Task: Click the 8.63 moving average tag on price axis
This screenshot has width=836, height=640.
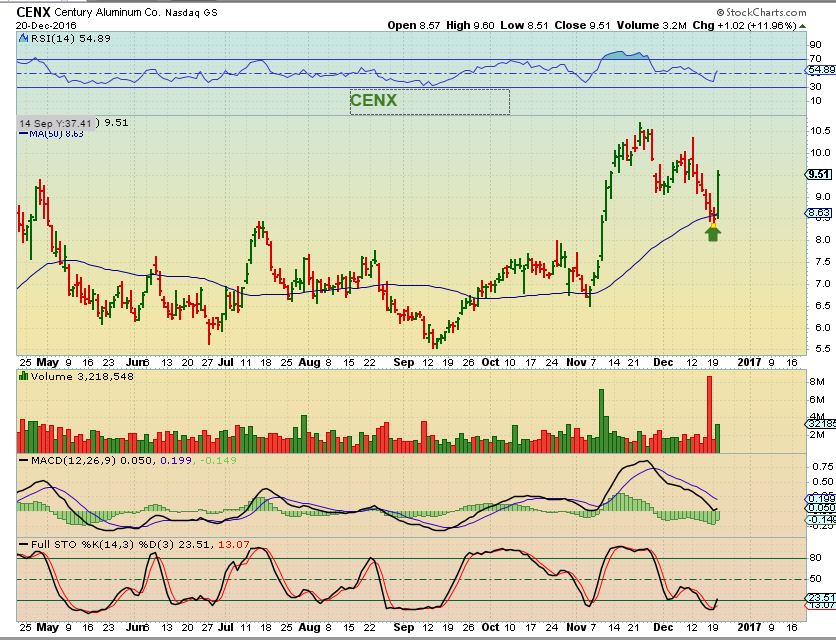Action: click(819, 213)
